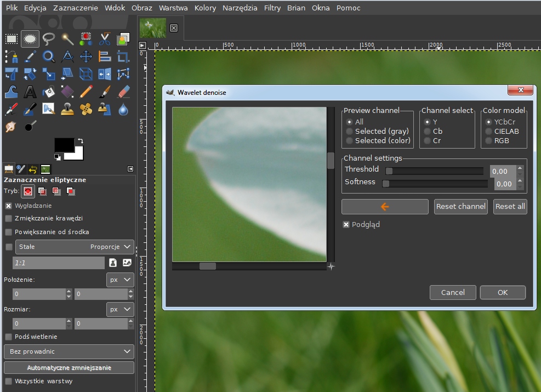Open the Warstwa menu
Image resolution: width=541 pixels, height=392 pixels.
[173, 8]
